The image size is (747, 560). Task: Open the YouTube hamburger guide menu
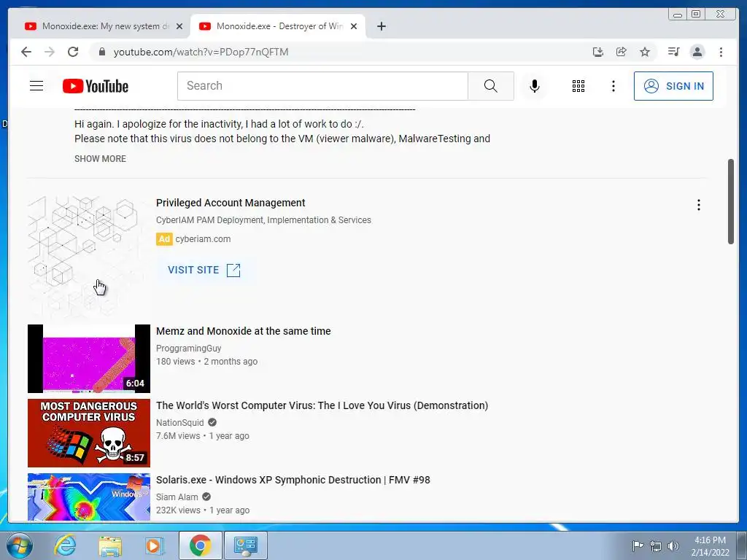(36, 86)
